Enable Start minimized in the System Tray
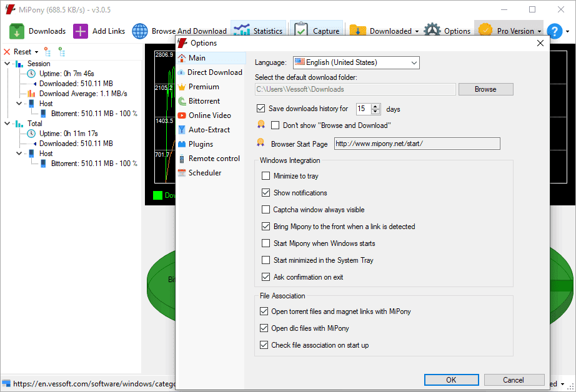This screenshot has width=576, height=392. pyautogui.click(x=266, y=260)
